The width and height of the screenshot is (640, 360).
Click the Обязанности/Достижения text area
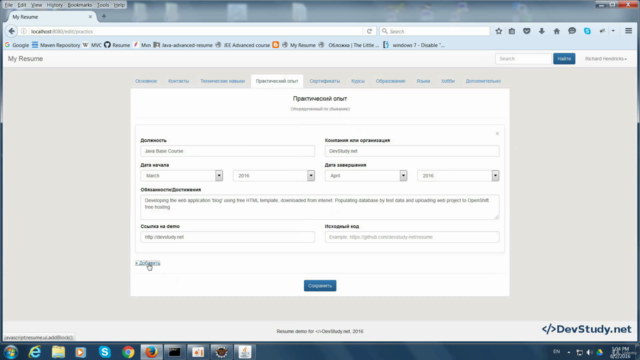click(320, 207)
